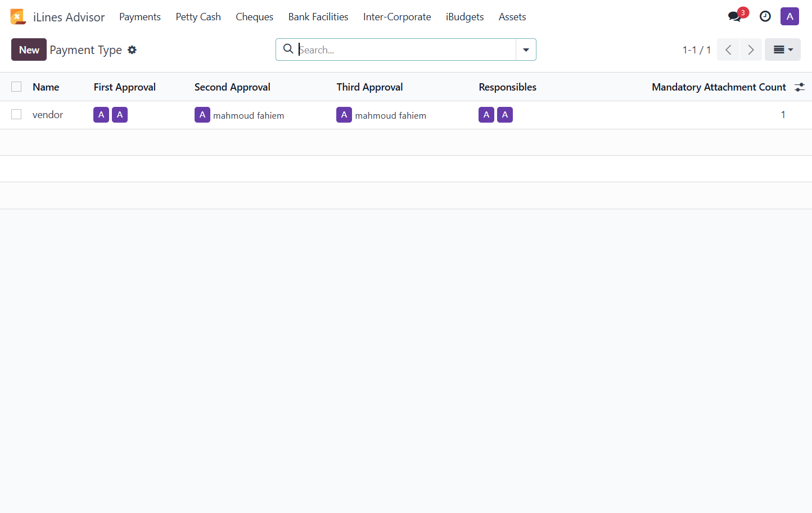Screen dimensions: 812x513
Task: Open the Payments menu
Action: [140, 17]
